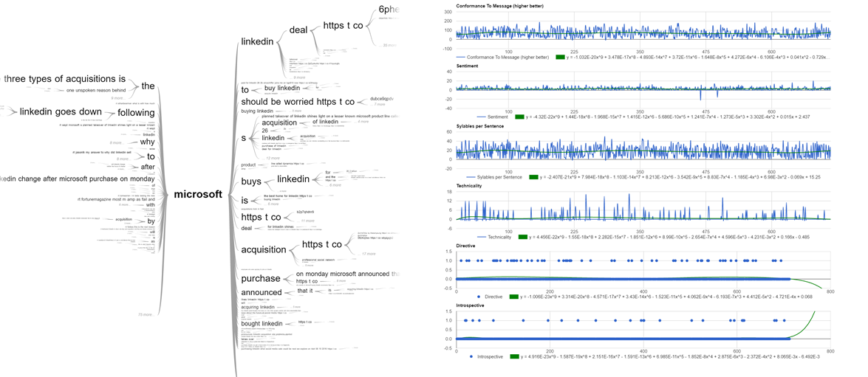Click "three types of acquisitions is" phrase
This screenshot has width=868, height=377.
(x=65, y=78)
